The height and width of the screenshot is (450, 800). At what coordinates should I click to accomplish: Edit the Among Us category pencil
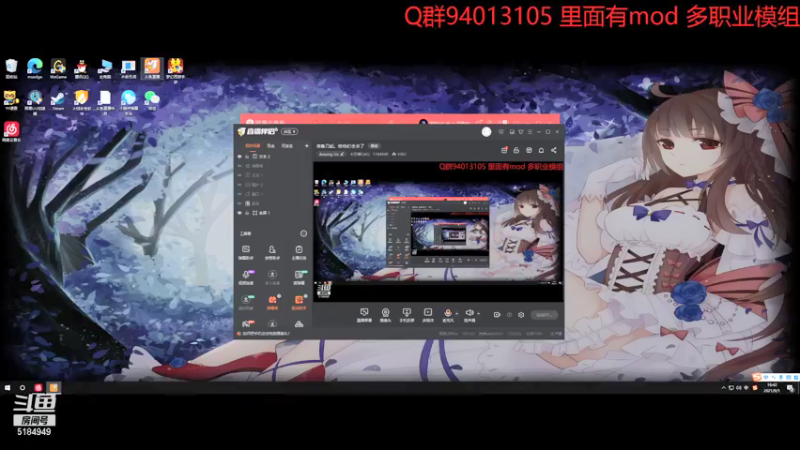[x=342, y=154]
